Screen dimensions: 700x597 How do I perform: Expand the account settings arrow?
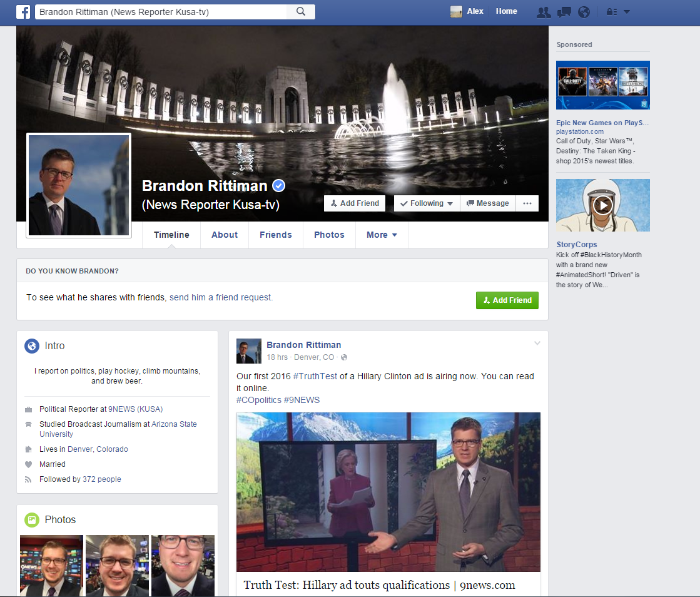point(627,12)
